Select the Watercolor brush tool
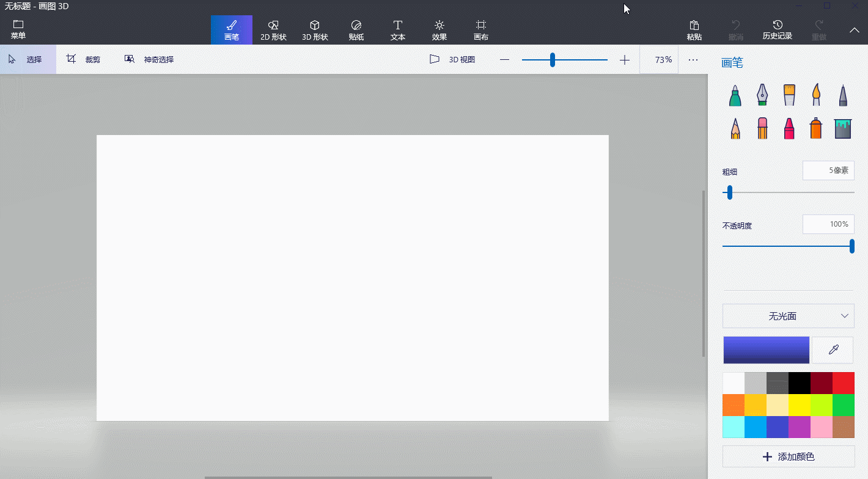Viewport: 868px width, 479px height. click(816, 95)
